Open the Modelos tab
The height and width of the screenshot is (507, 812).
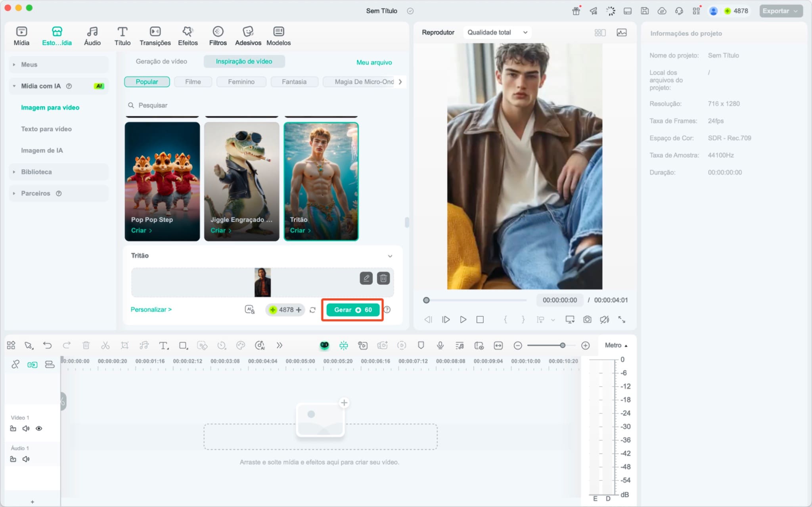tap(278, 36)
